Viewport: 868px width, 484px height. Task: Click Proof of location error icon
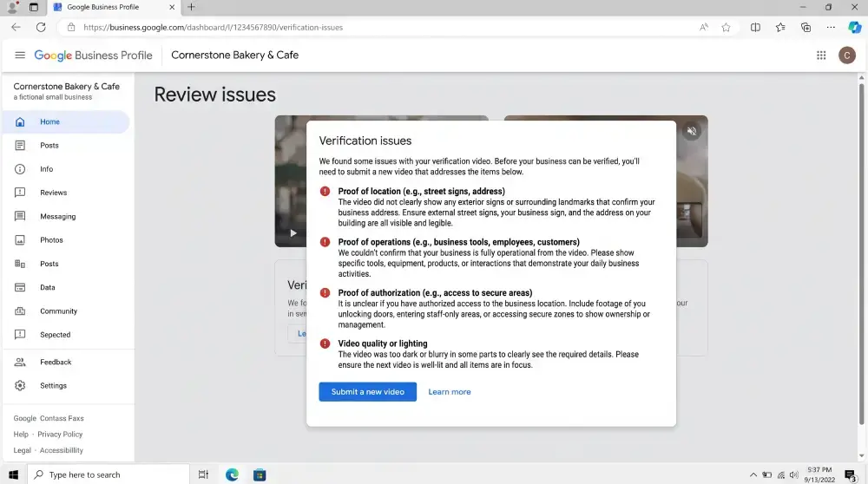tap(325, 192)
